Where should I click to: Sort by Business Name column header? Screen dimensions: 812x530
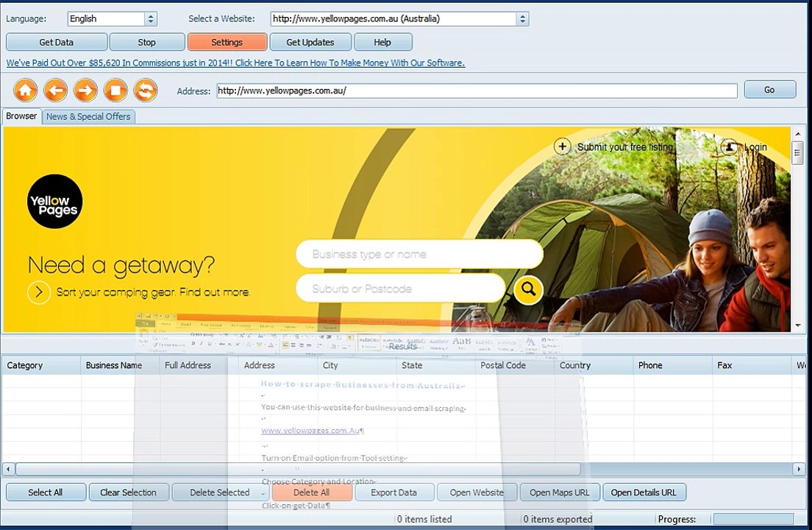(120, 365)
